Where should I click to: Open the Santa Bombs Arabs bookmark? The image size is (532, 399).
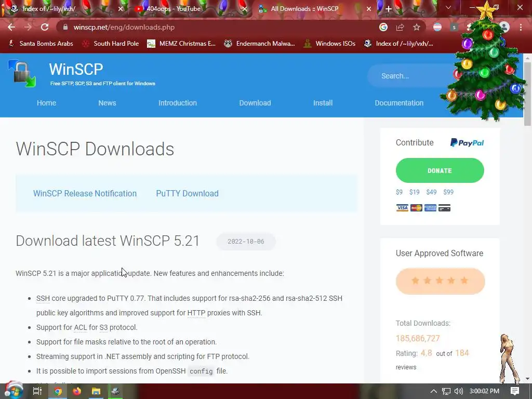(x=41, y=44)
